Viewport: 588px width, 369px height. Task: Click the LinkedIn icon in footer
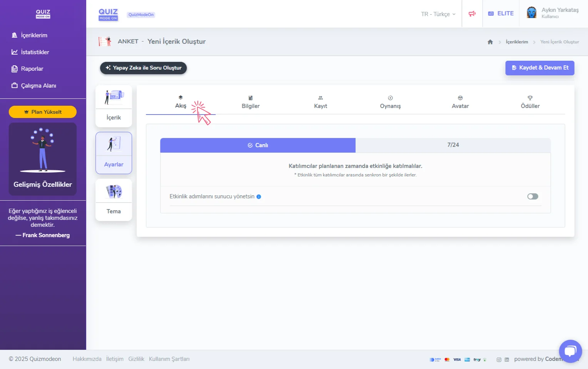(x=507, y=360)
